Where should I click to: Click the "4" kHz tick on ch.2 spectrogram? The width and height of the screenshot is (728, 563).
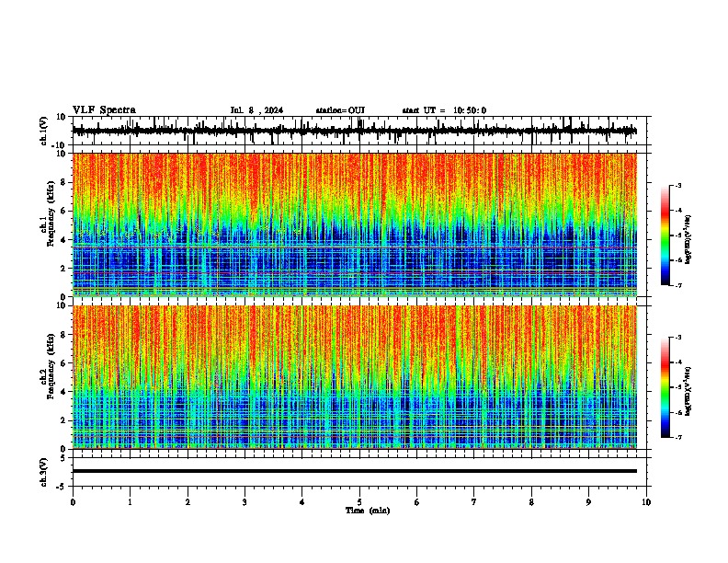63,392
